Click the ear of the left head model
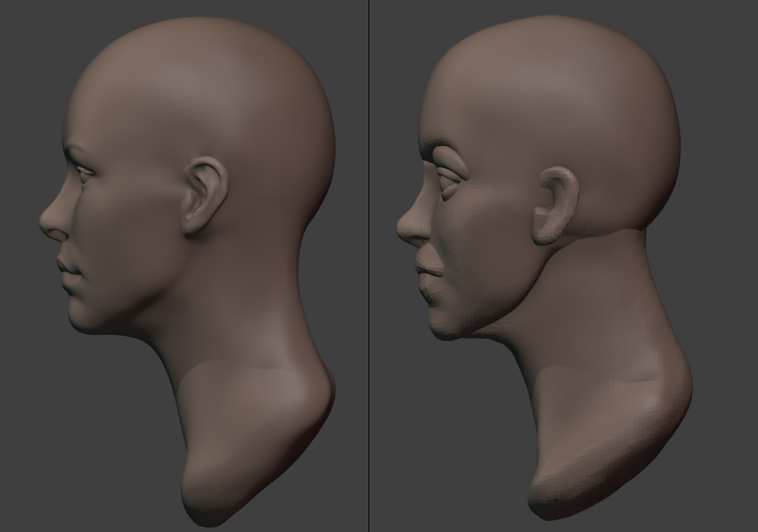This screenshot has width=758, height=532. [x=204, y=196]
